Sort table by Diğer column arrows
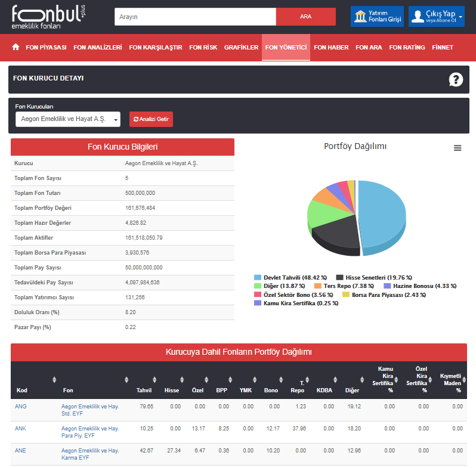The image size is (476, 468). point(362,380)
